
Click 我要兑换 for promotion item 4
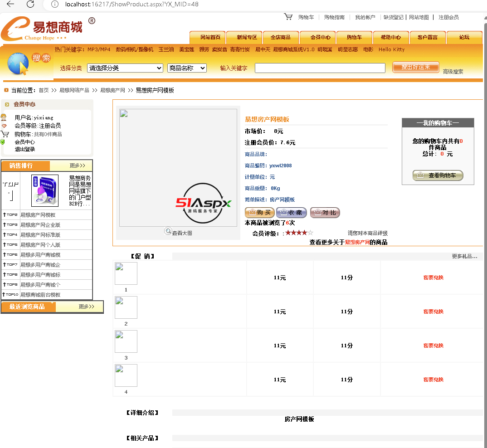pyautogui.click(x=433, y=380)
